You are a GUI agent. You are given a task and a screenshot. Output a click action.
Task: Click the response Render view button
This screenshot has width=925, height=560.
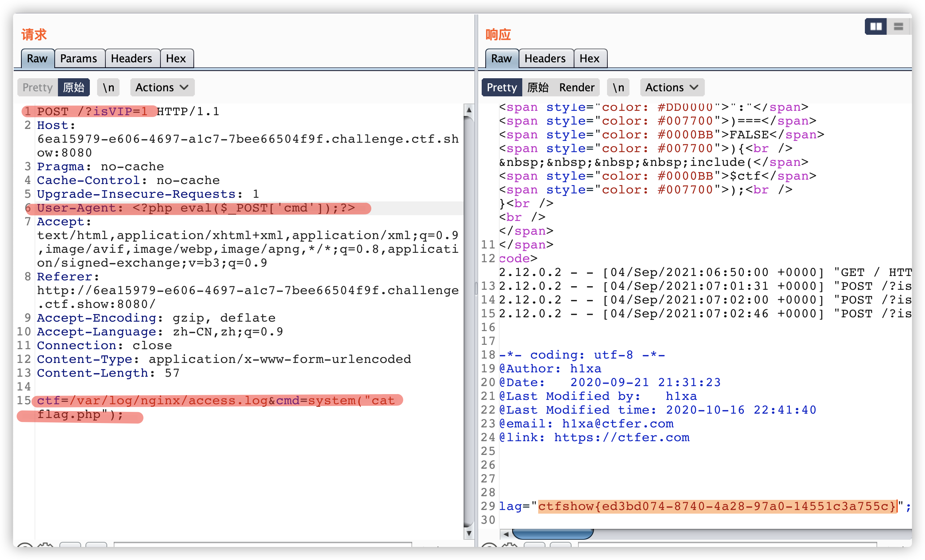[x=577, y=87]
